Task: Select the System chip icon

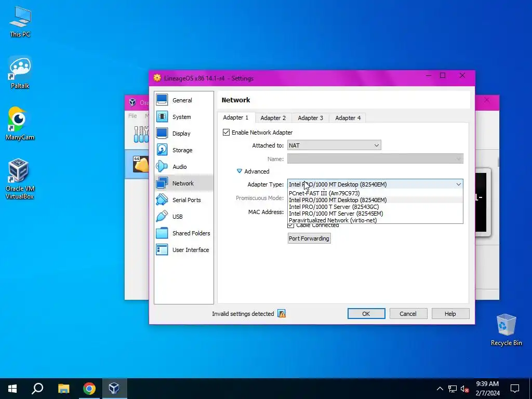Action: click(x=162, y=116)
